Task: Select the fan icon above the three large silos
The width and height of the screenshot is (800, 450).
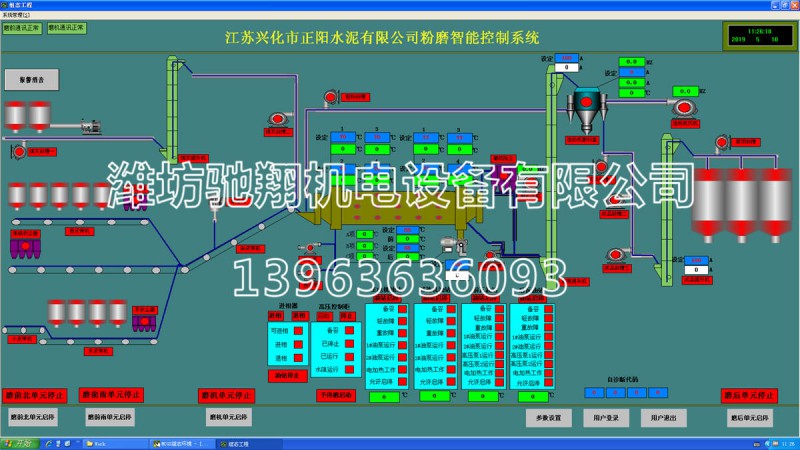Action: pos(721,142)
